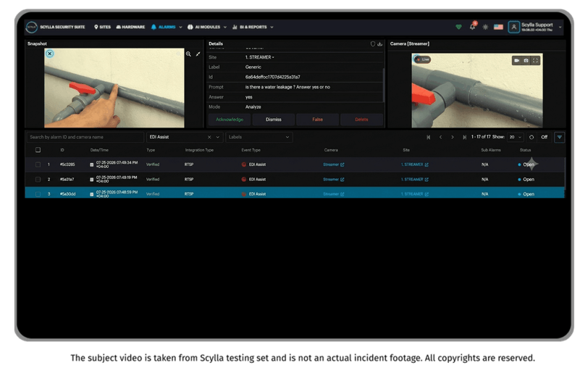588x376 pixels.
Task: Expand the snapshot to full view
Action: click(198, 54)
